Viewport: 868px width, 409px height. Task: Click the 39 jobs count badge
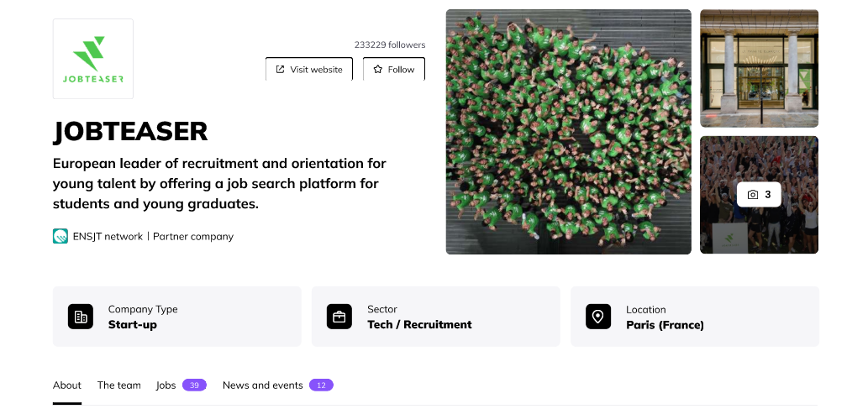pos(194,385)
